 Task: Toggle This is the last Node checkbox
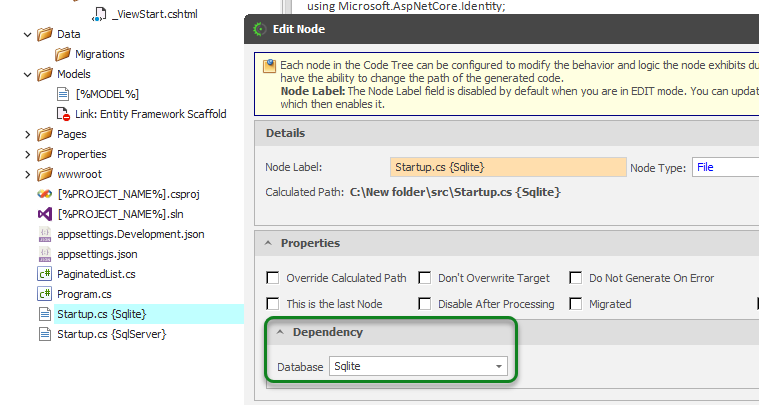point(273,304)
